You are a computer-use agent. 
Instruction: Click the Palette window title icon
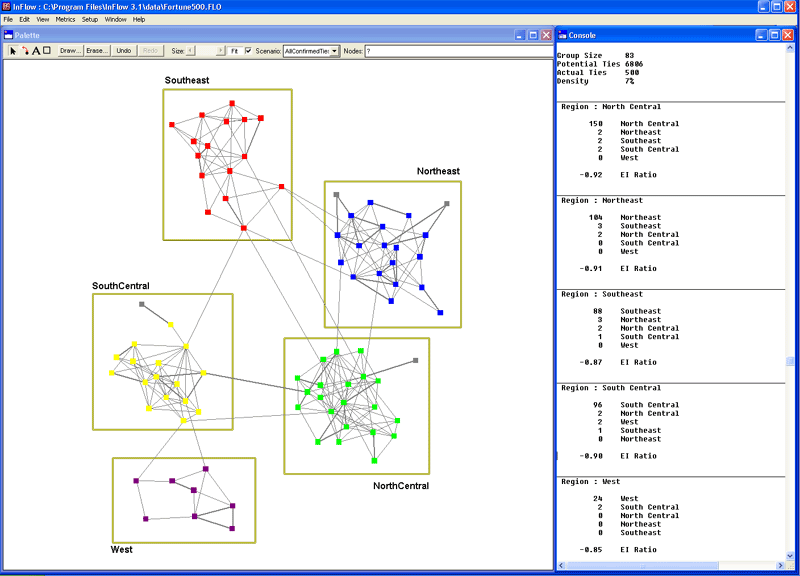point(9,35)
